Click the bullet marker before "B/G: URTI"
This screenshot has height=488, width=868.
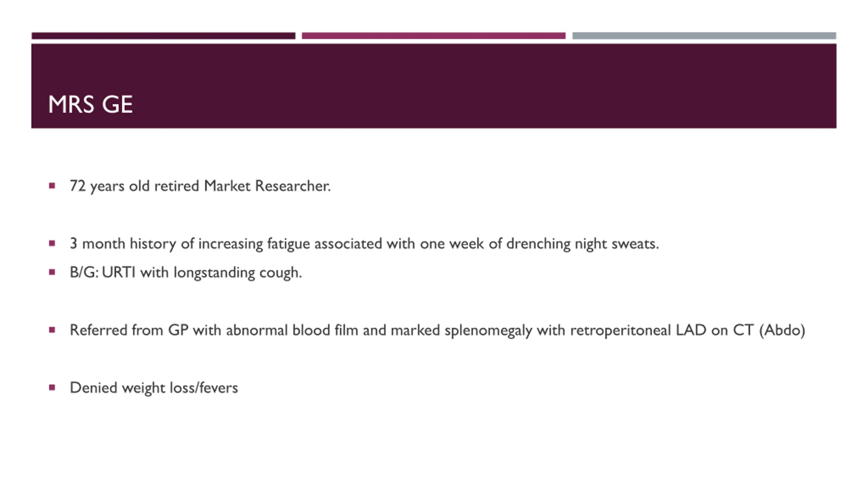52,272
